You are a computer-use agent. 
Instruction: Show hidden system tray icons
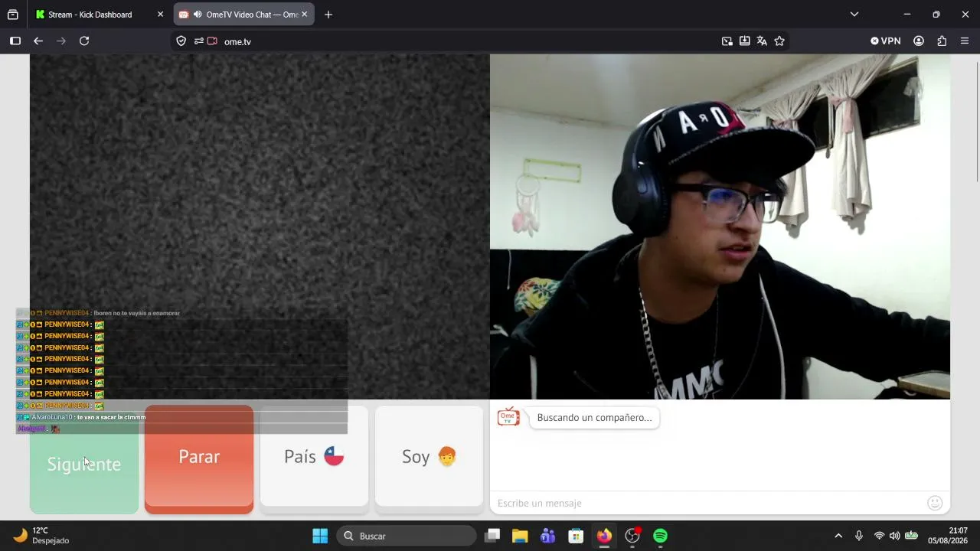click(x=838, y=536)
